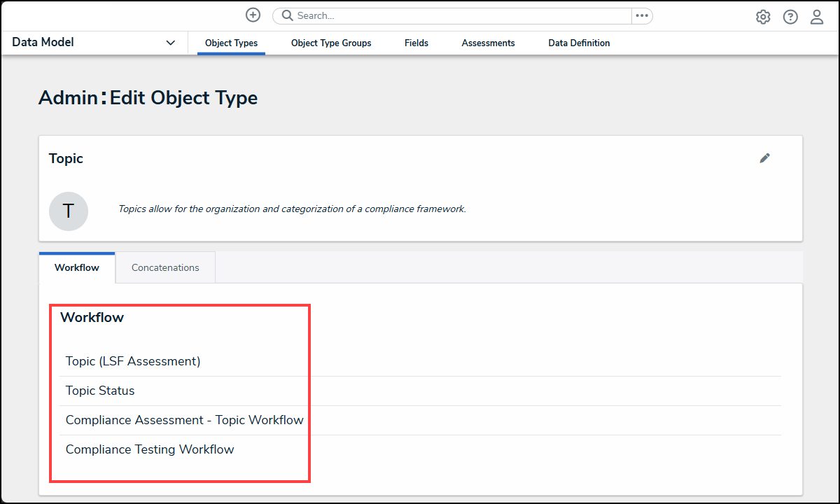Open the Assessments tab
This screenshot has width=840, height=504.
coord(488,43)
